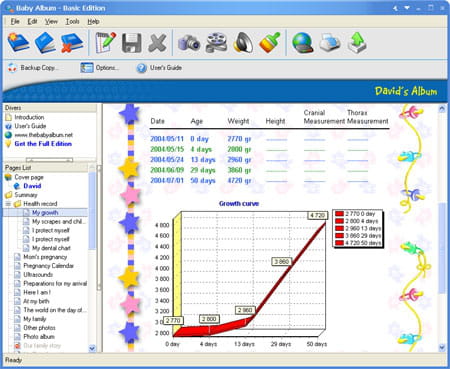This screenshot has height=369, width=450.
Task: Click the edit page notepad icon
Action: pos(106,42)
